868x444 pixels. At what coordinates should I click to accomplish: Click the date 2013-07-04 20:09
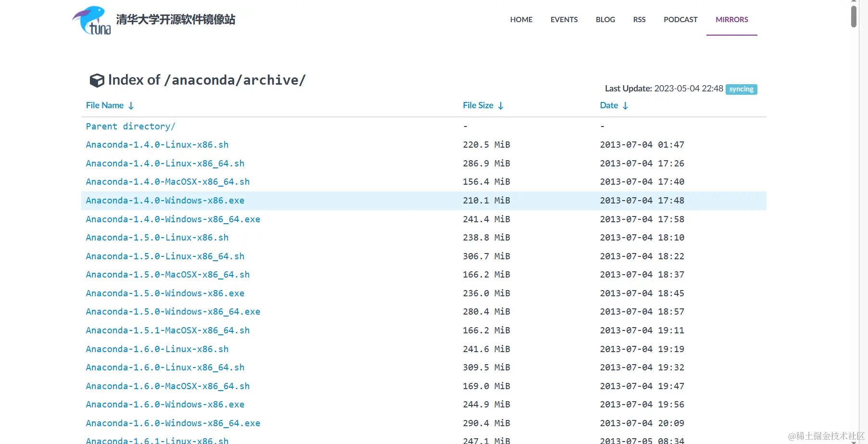[642, 423]
